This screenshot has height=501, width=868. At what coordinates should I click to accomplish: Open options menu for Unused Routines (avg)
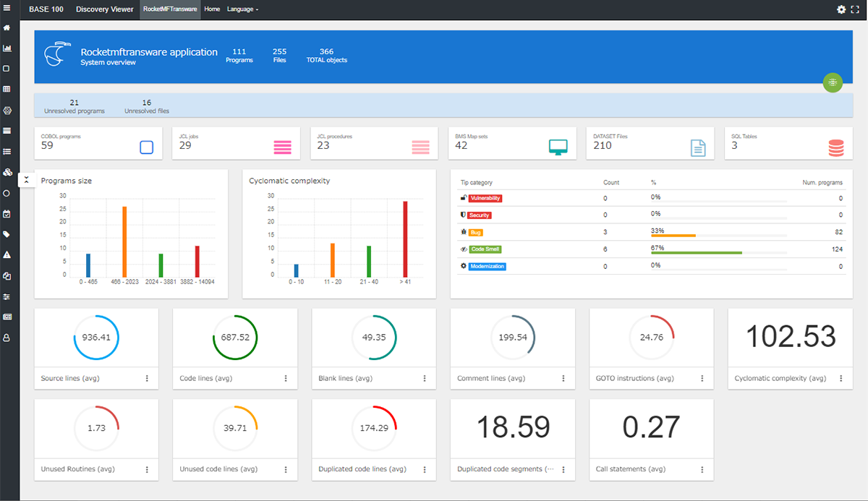147,469
